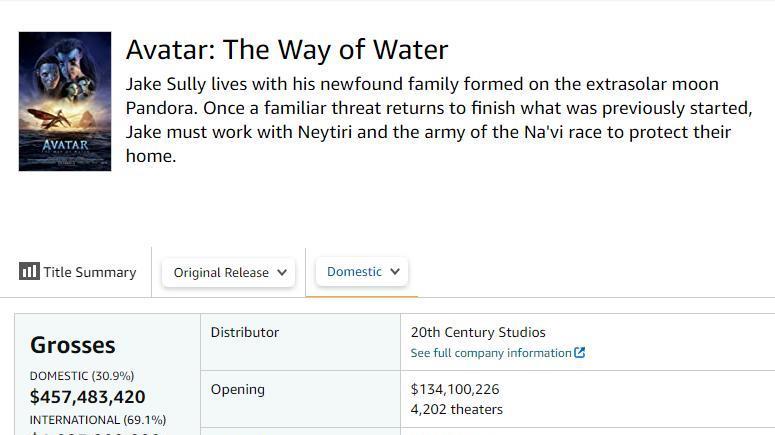
Task: Expand the Original Release chevron arrow
Action: pyautogui.click(x=282, y=272)
